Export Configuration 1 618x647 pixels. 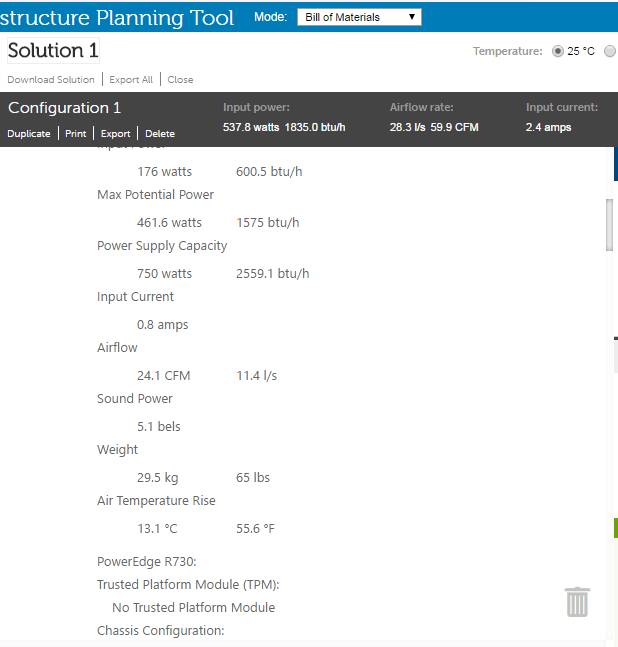coord(116,134)
